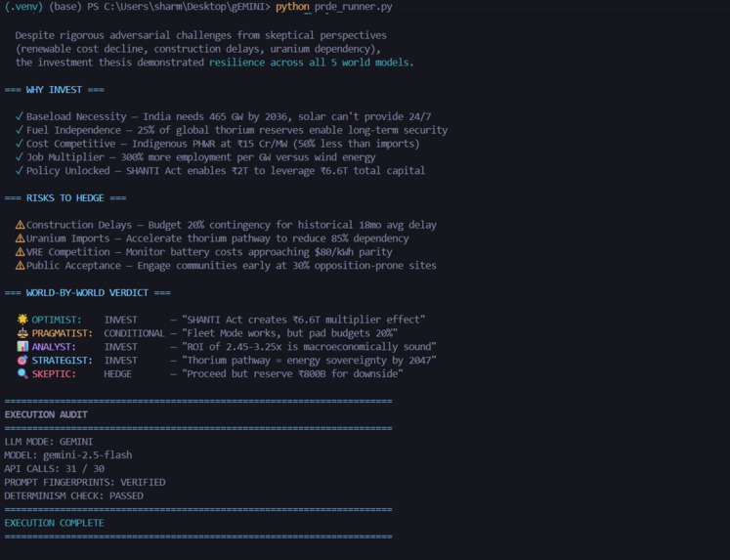Click the "SKEPTIC:" label
730x560 pixels.
pos(54,373)
